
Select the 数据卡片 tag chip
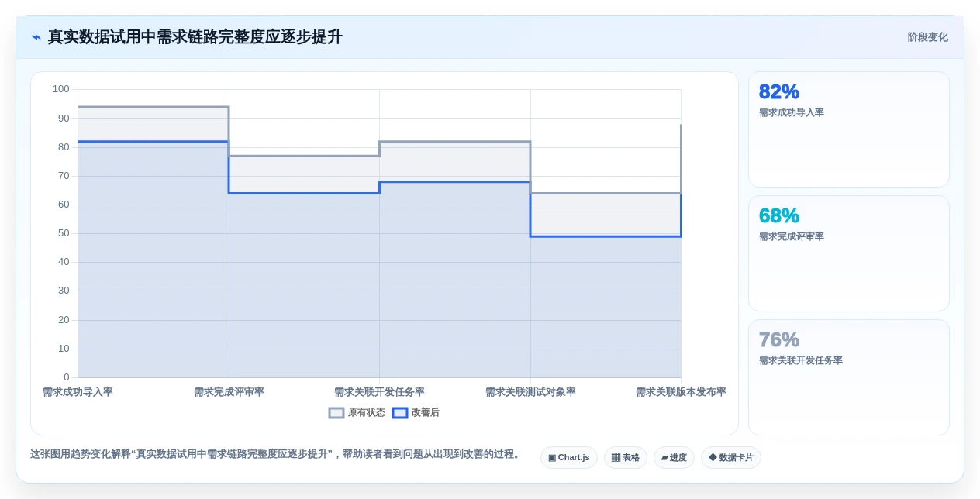[x=731, y=458]
